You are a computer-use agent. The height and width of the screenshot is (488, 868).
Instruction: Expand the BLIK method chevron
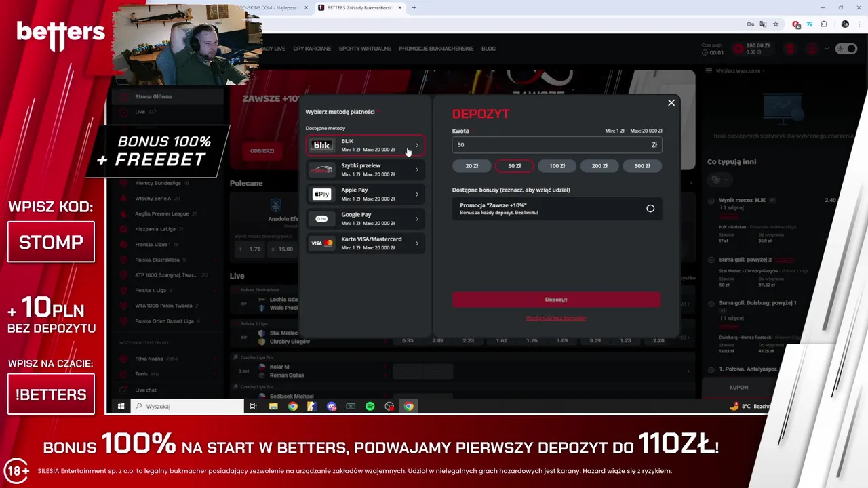tap(417, 145)
